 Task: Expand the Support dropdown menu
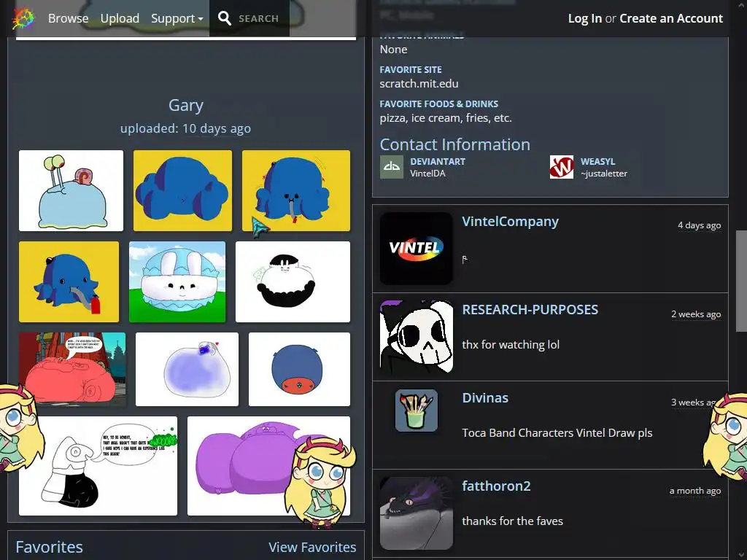(x=177, y=18)
